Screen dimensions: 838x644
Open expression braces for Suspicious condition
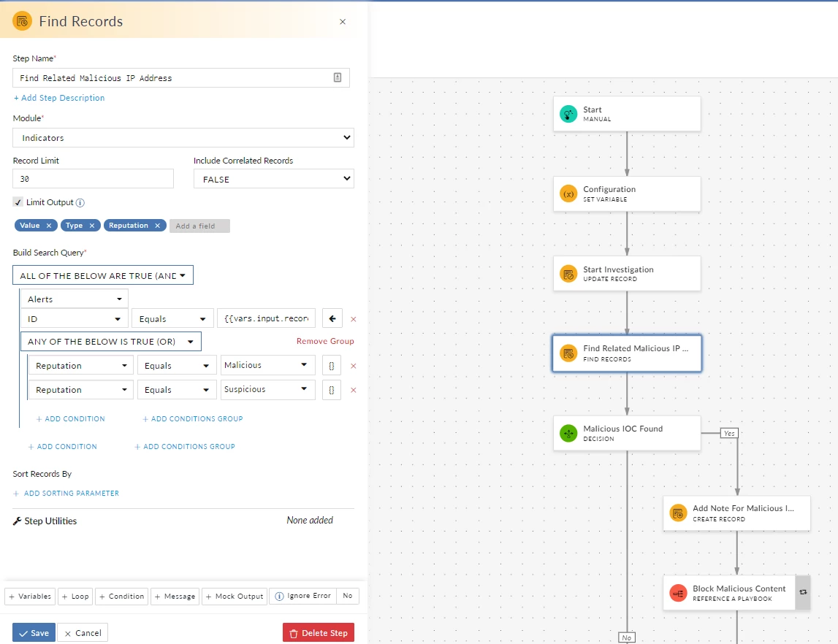point(332,390)
